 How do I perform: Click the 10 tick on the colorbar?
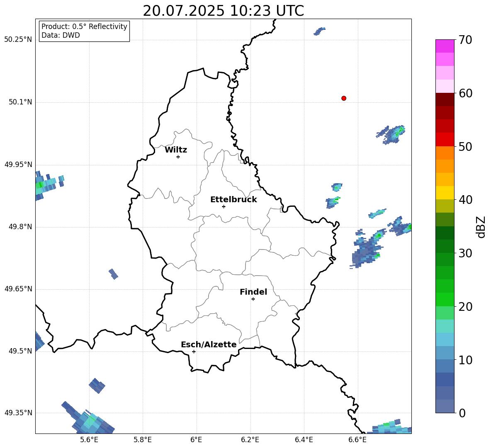coord(465,360)
